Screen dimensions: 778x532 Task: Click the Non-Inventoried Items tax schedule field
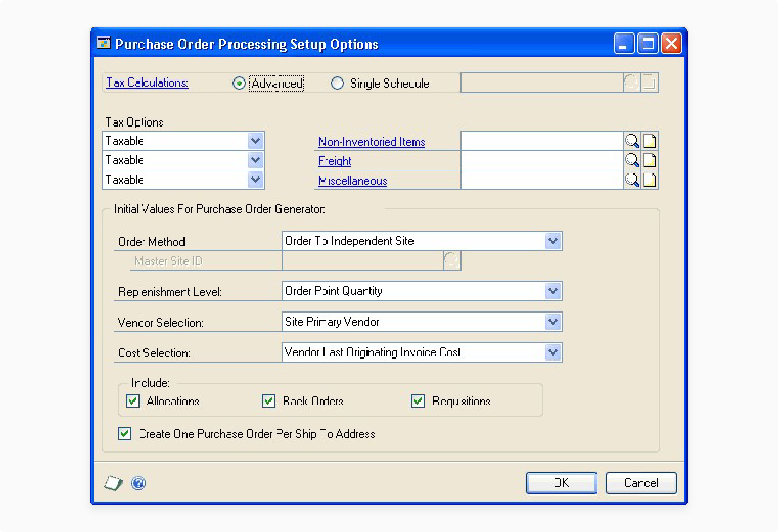pos(542,141)
